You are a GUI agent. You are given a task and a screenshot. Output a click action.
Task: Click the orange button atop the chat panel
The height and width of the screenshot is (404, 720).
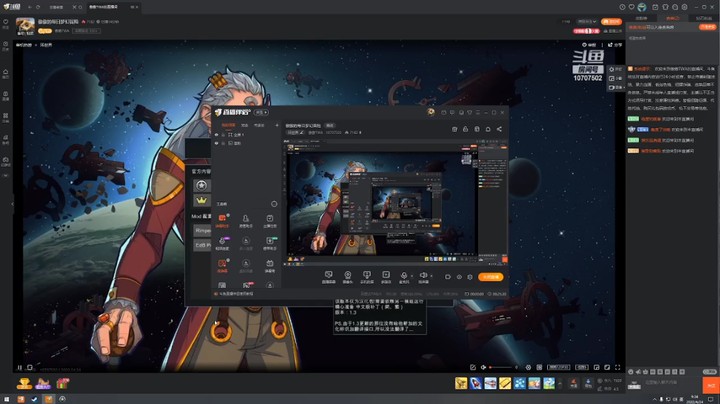708,27
